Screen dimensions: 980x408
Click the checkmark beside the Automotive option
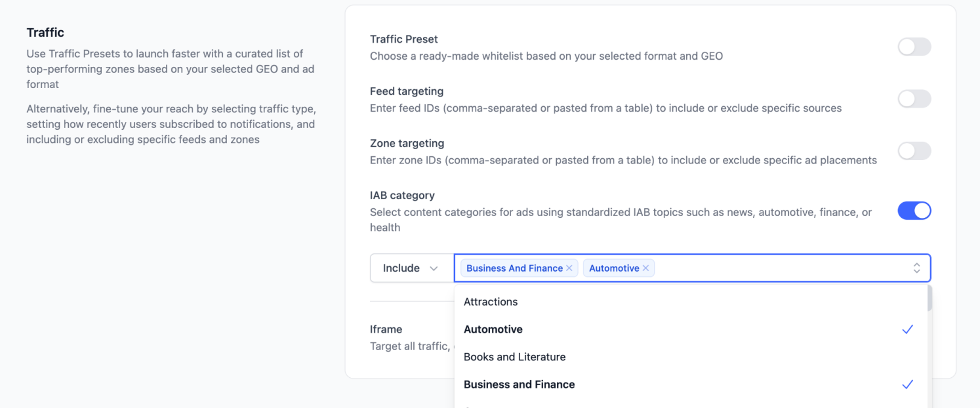pyautogui.click(x=907, y=330)
